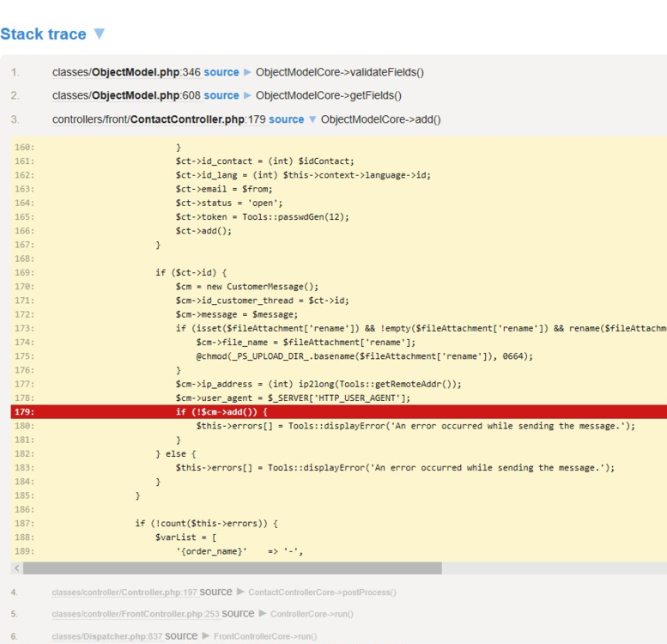The height and width of the screenshot is (644, 667).
Task: Collapse arrow beside ObjectModelCore->add()
Action: click(x=312, y=119)
